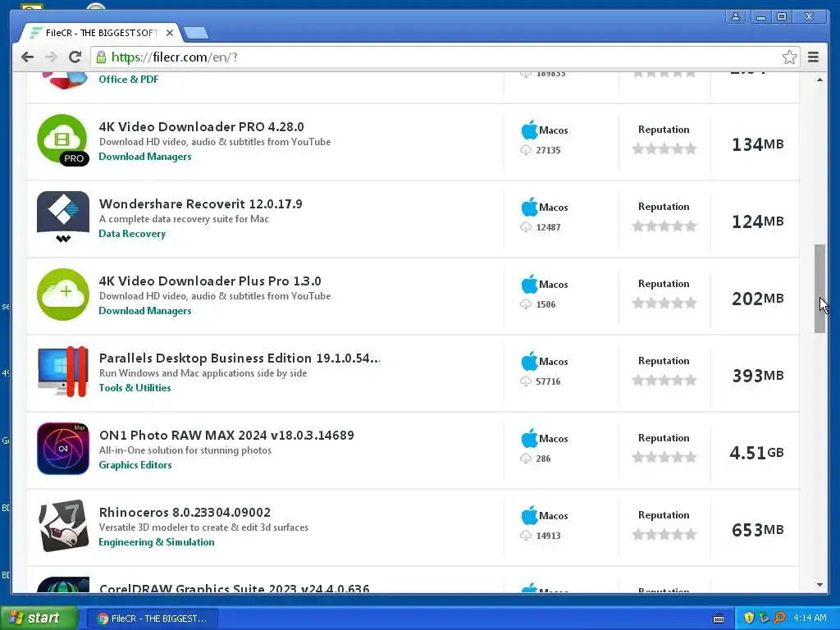The height and width of the screenshot is (630, 840).
Task: Open Rhinoceros 8.0.23304.09002 title
Action: [185, 513]
